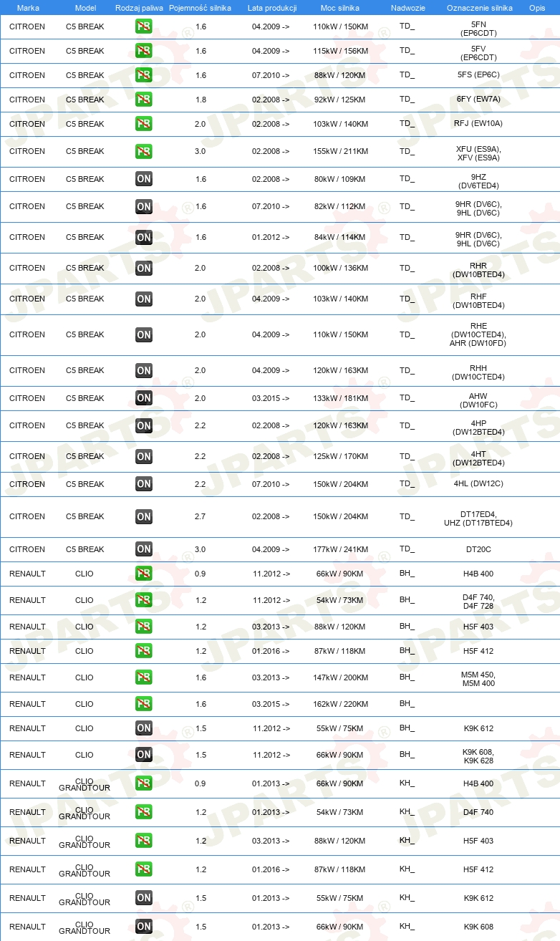Select the Moc silnika column header
The height and width of the screenshot is (941, 560).
[340, 8]
